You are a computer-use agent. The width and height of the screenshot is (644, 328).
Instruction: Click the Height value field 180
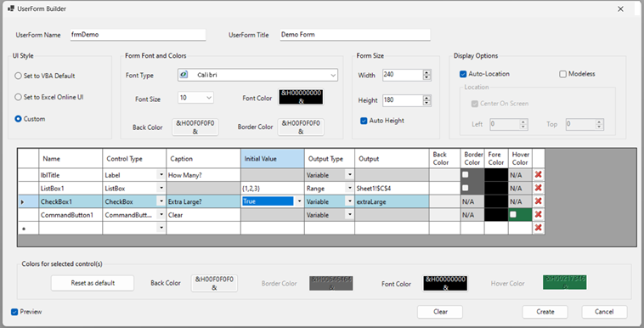pos(403,100)
